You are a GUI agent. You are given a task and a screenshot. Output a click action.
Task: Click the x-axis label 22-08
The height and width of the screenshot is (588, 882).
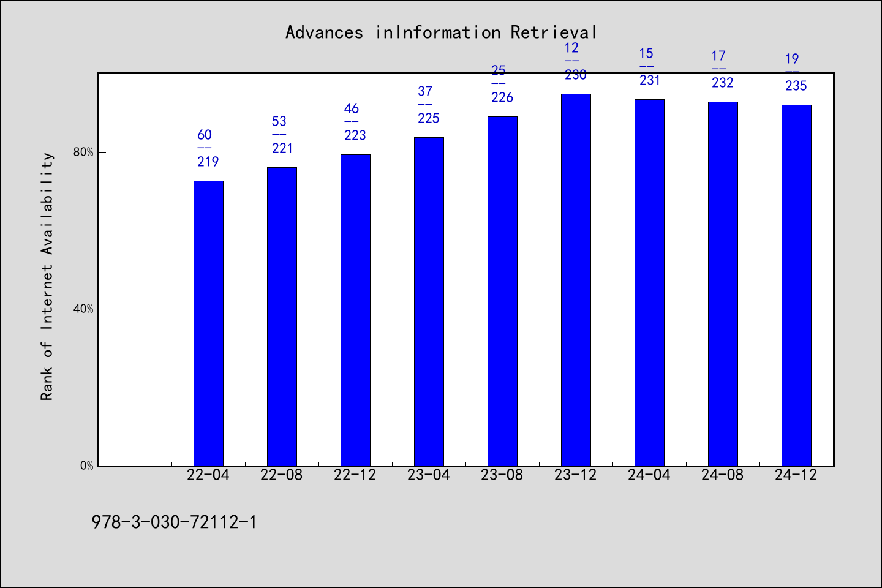[282, 475]
